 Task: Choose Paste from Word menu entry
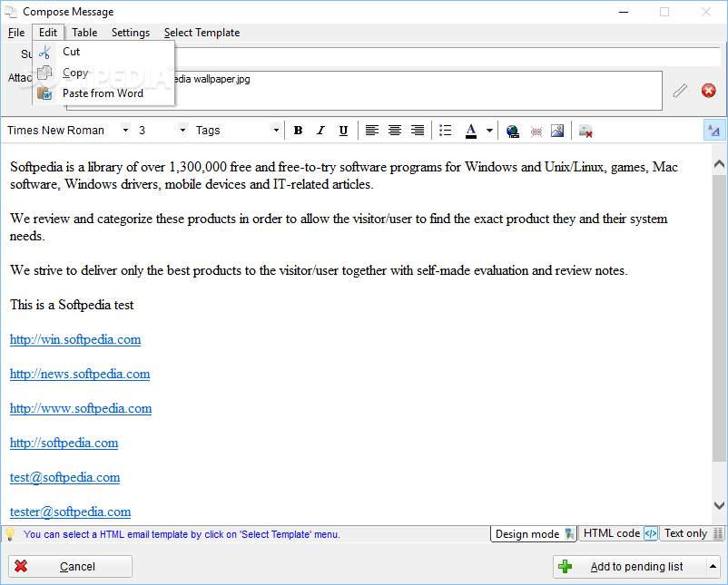tap(104, 93)
